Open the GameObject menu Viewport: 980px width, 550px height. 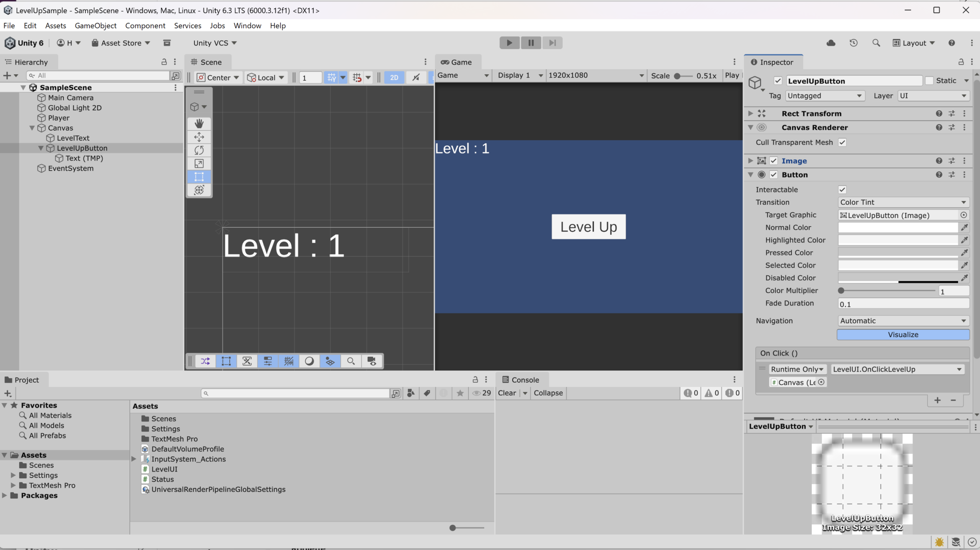(95, 26)
